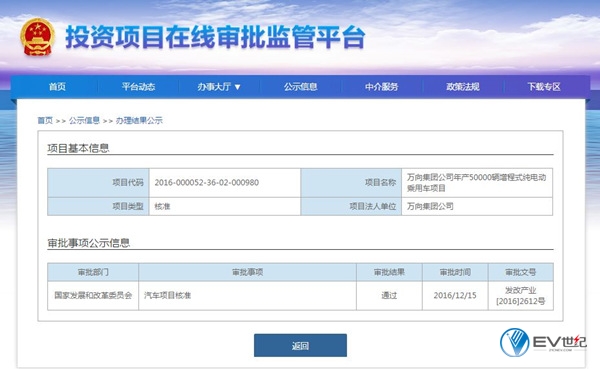600x369 pixels.
Task: Expand the 办事大厅 dropdown menu
Action: 219,87
